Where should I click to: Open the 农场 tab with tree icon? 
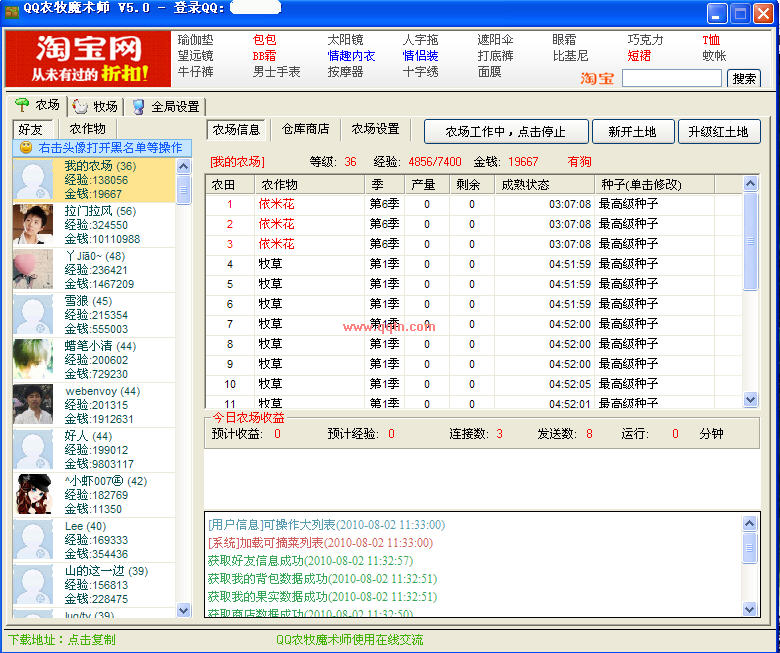coord(37,105)
